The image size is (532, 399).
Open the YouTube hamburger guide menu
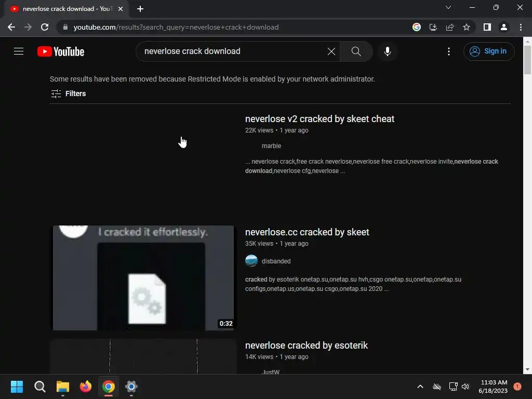(x=19, y=51)
